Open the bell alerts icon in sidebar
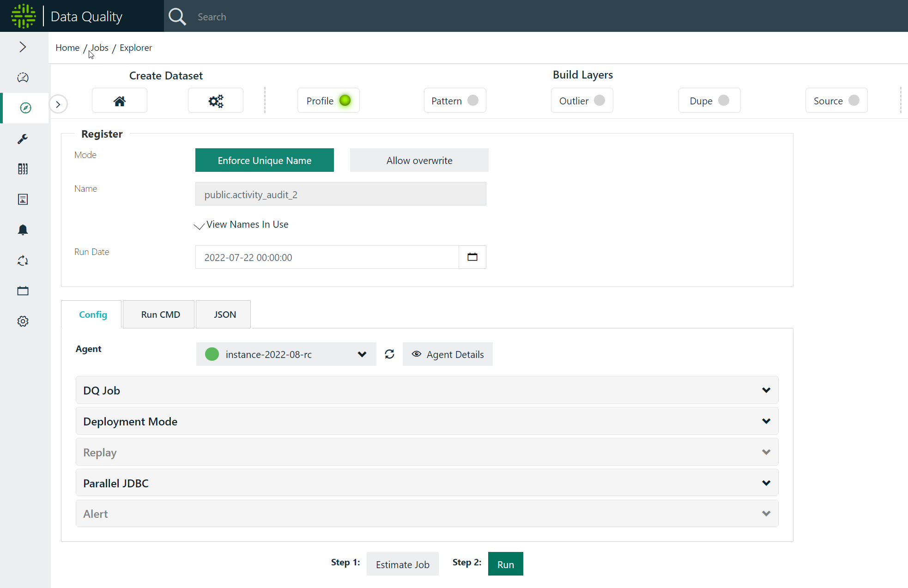This screenshot has width=908, height=588. pos(23,230)
